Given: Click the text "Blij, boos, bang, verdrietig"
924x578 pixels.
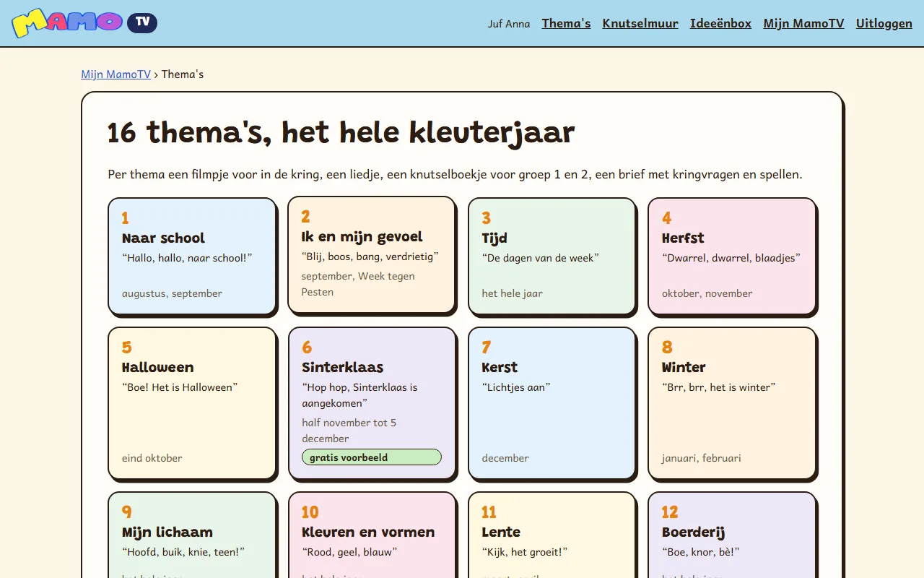Looking at the screenshot, I should click(370, 256).
